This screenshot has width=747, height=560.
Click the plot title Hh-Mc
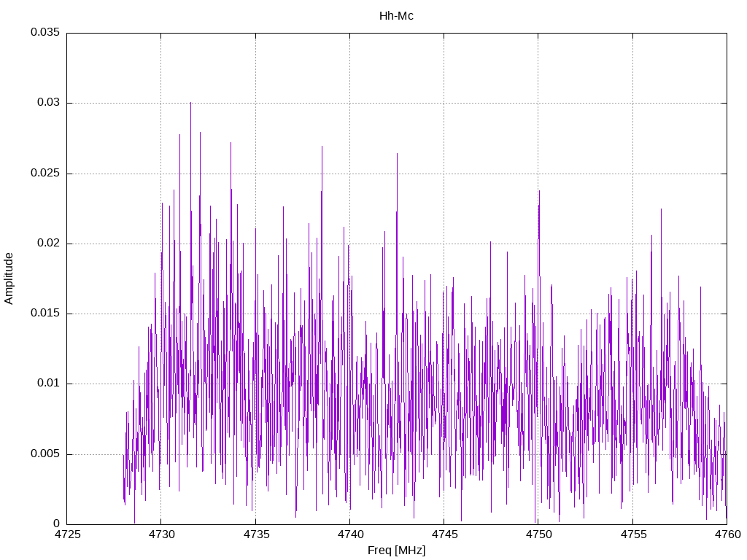(x=396, y=16)
